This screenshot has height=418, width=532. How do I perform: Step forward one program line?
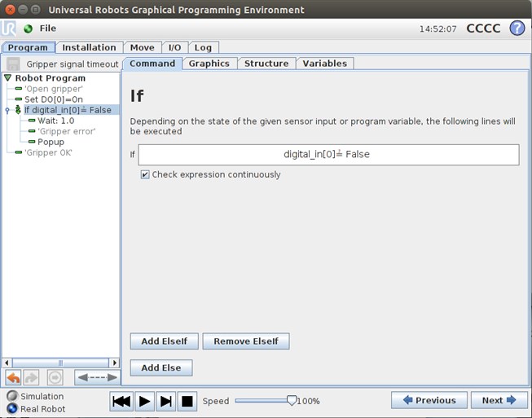[x=166, y=402]
